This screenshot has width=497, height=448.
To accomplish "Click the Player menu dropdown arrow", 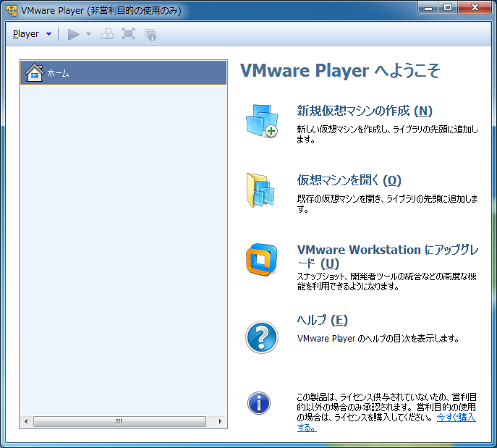I will pos(48,34).
